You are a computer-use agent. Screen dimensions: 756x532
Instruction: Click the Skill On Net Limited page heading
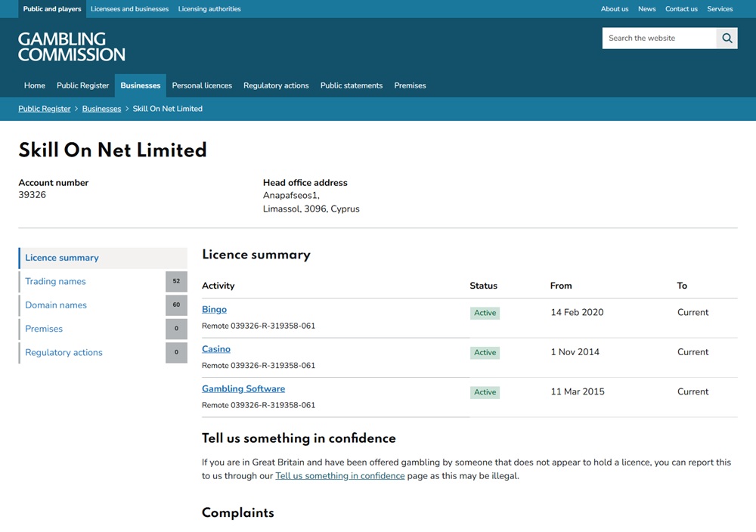coord(113,150)
